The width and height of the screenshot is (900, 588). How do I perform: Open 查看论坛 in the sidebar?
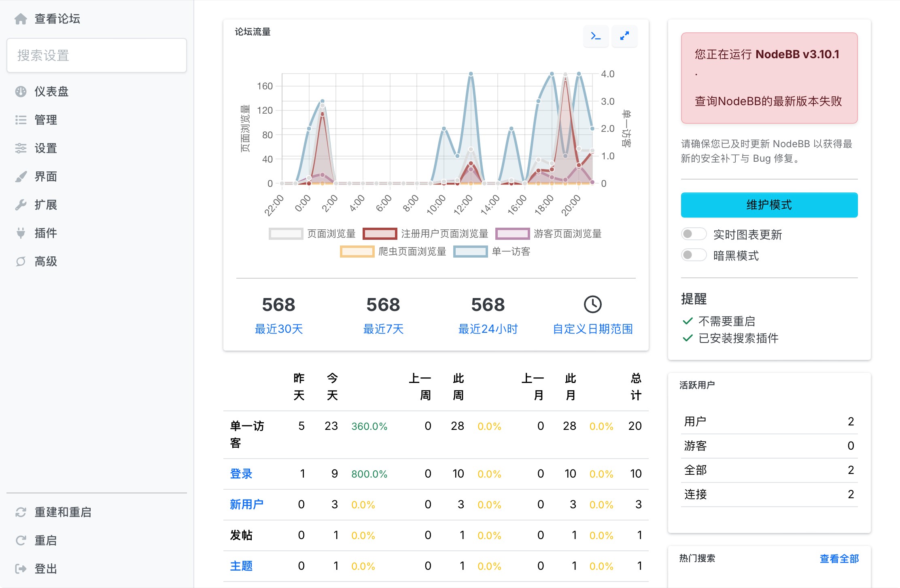pos(57,19)
